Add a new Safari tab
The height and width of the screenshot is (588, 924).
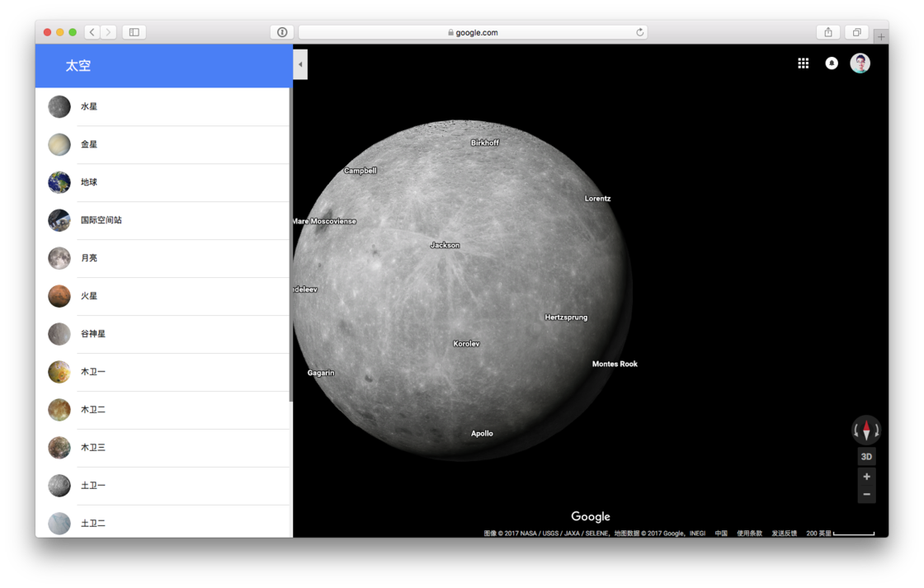881,36
